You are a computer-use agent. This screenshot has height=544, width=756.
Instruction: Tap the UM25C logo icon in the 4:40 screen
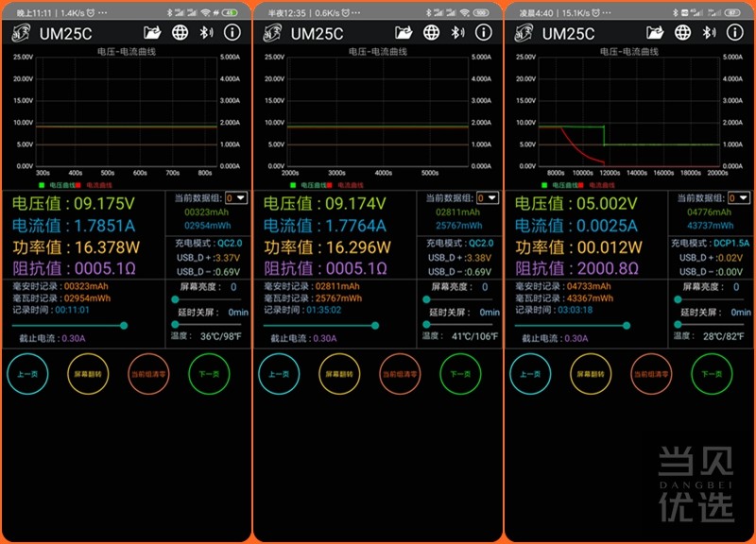click(x=524, y=33)
